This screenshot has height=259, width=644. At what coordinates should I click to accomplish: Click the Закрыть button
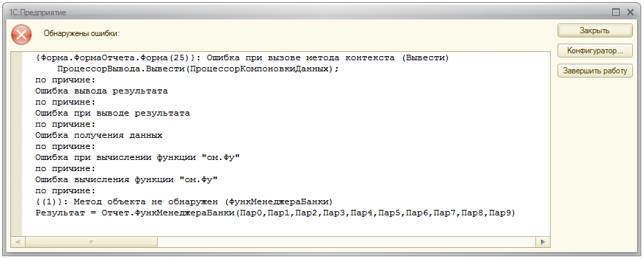coord(595,30)
